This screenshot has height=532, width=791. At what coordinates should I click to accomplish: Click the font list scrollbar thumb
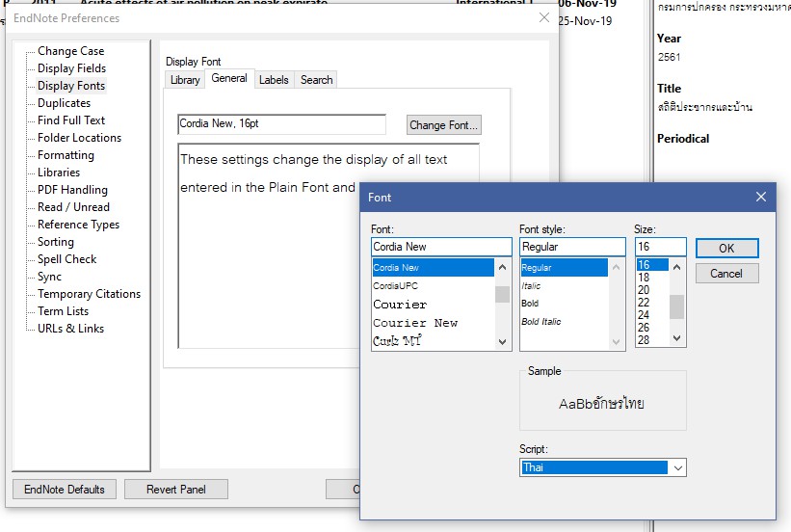[x=503, y=294]
